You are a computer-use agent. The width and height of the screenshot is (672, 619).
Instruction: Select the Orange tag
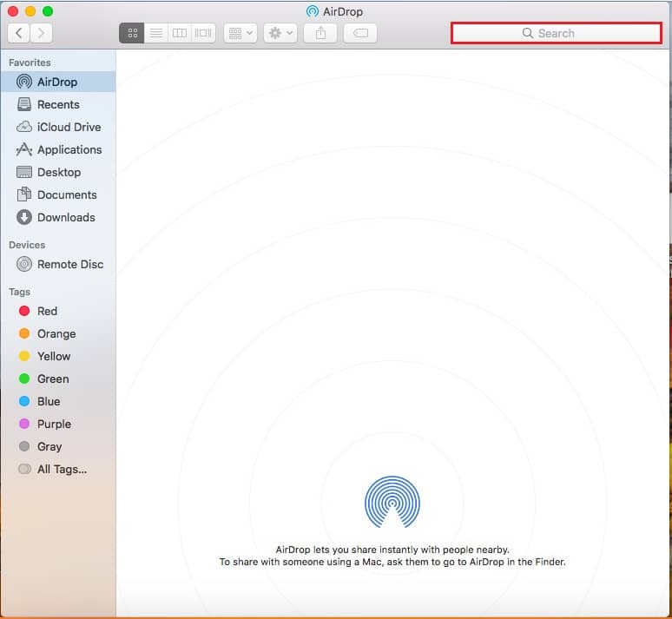(x=58, y=333)
